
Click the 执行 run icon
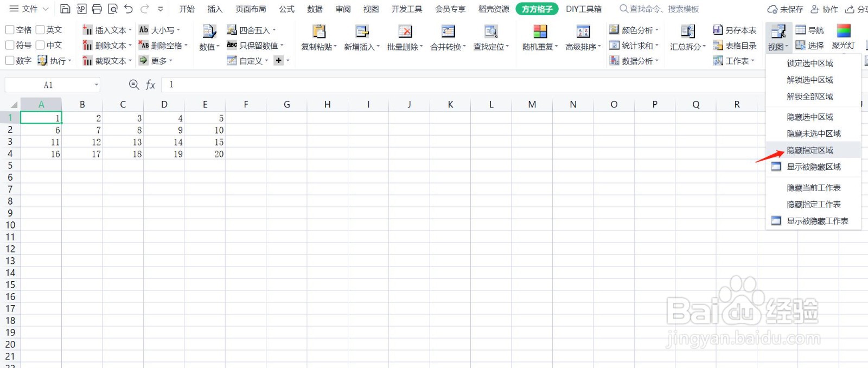(42, 60)
